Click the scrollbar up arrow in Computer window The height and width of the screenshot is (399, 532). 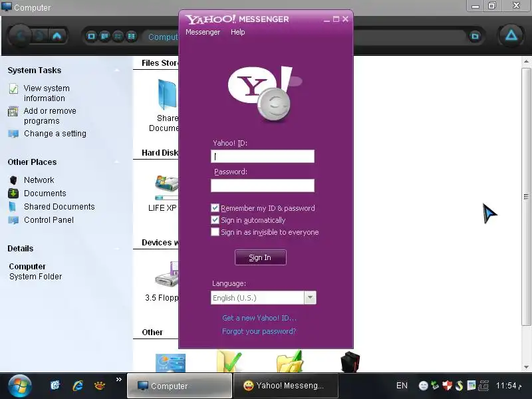point(526,62)
